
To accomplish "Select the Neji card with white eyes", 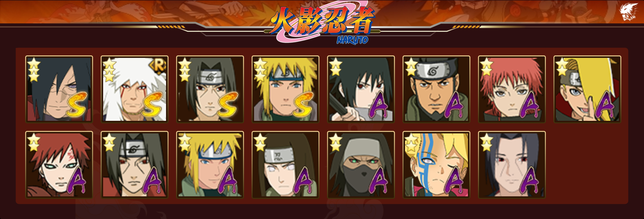I will 286,165.
